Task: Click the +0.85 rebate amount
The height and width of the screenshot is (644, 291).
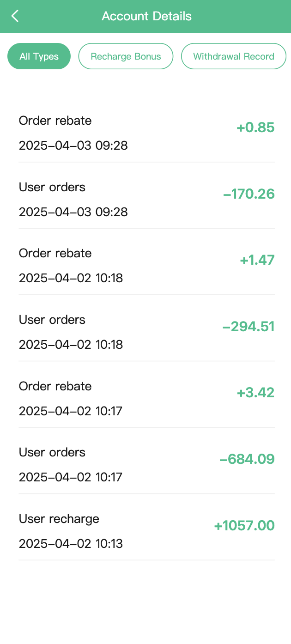Action: pyautogui.click(x=255, y=128)
